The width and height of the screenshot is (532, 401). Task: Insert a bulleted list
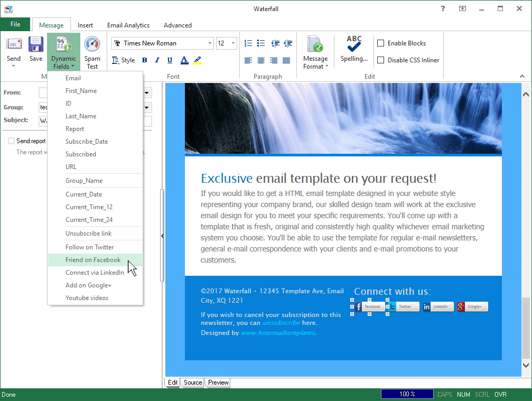(x=261, y=43)
